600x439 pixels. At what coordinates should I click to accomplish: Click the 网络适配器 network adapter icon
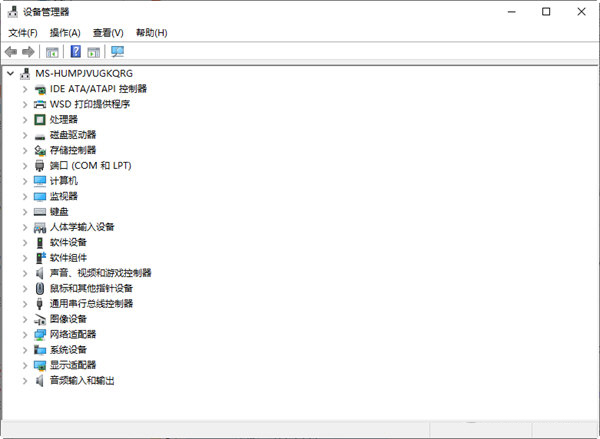(x=40, y=334)
